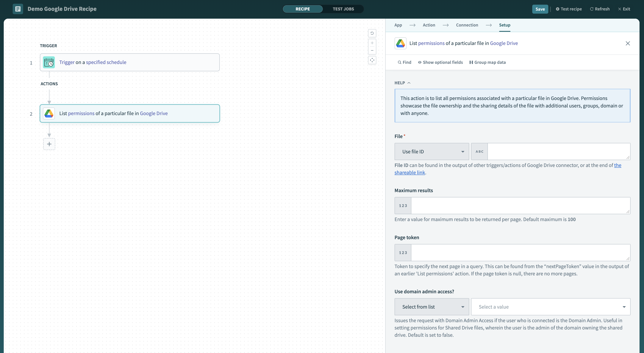
Task: Fit recipe to screen using center icon
Action: (x=372, y=60)
